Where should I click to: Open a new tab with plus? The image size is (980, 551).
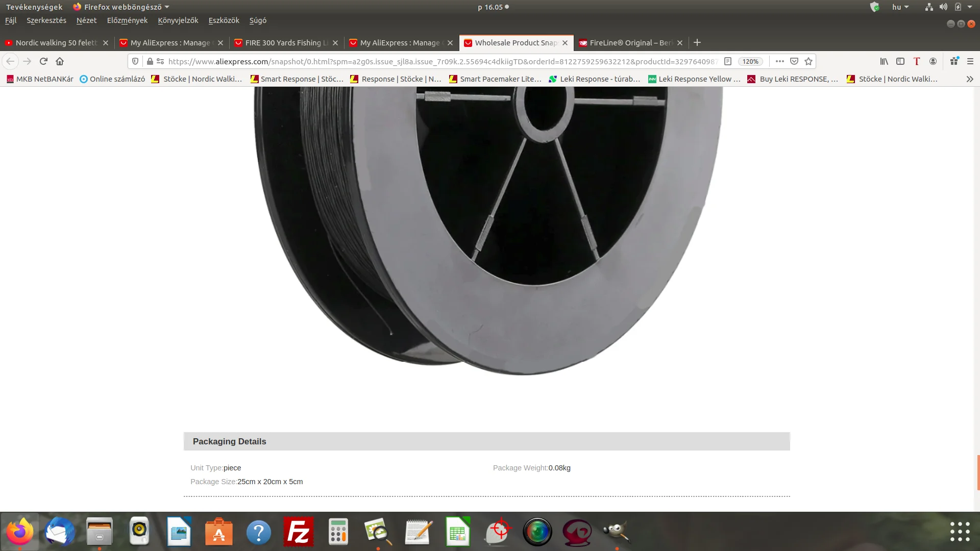pos(697,43)
